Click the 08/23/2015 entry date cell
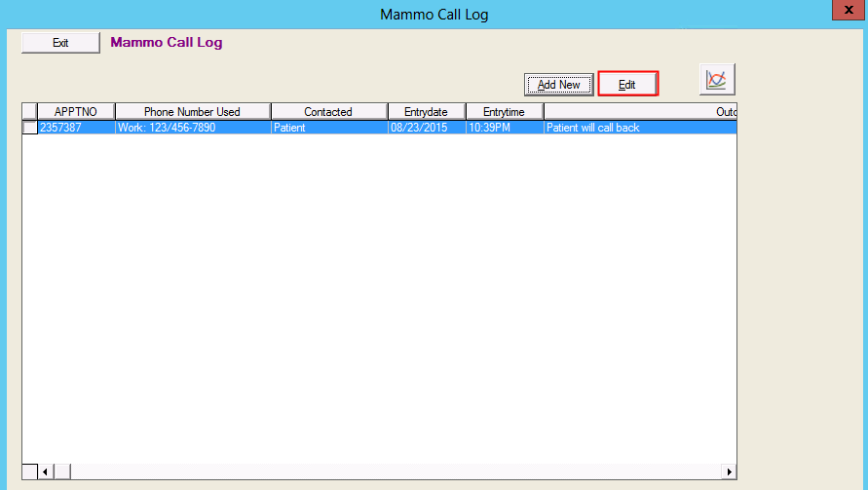 (426, 128)
